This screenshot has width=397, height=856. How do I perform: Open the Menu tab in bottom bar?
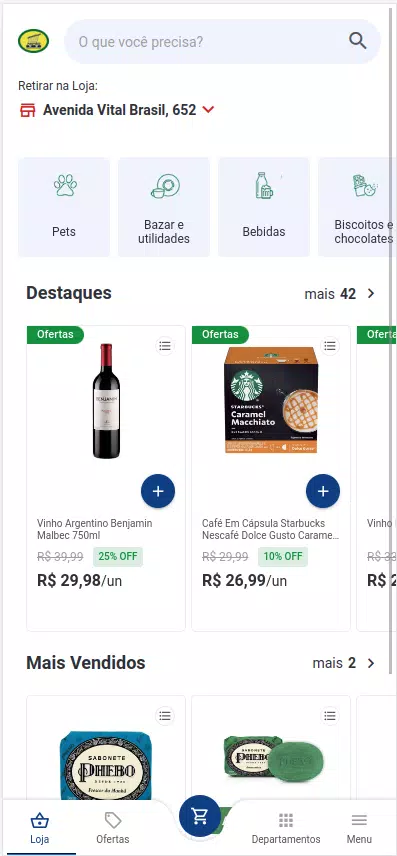coord(359,828)
